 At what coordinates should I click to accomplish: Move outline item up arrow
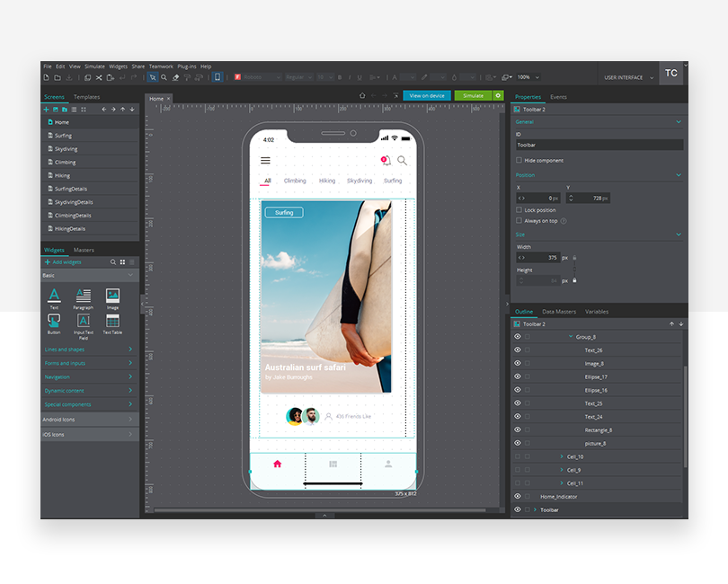(x=671, y=324)
